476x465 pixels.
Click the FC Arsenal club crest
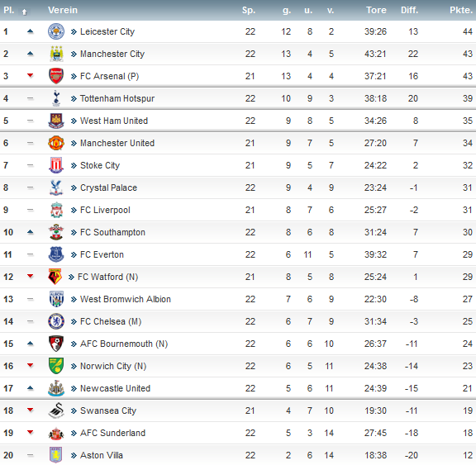(x=56, y=76)
